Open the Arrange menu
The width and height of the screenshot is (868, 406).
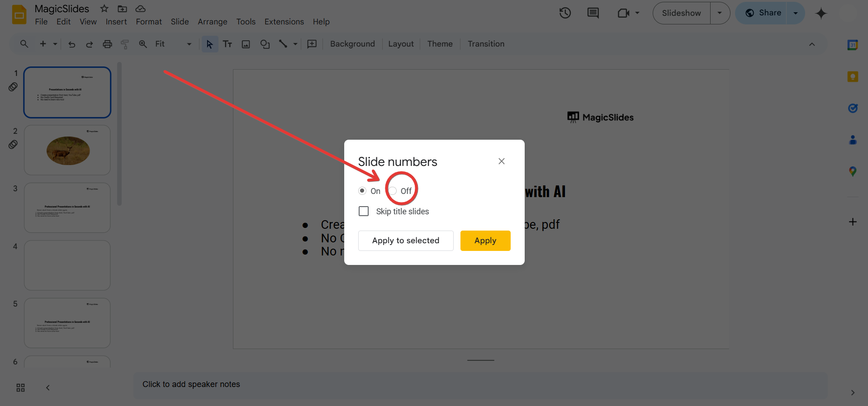[213, 22]
